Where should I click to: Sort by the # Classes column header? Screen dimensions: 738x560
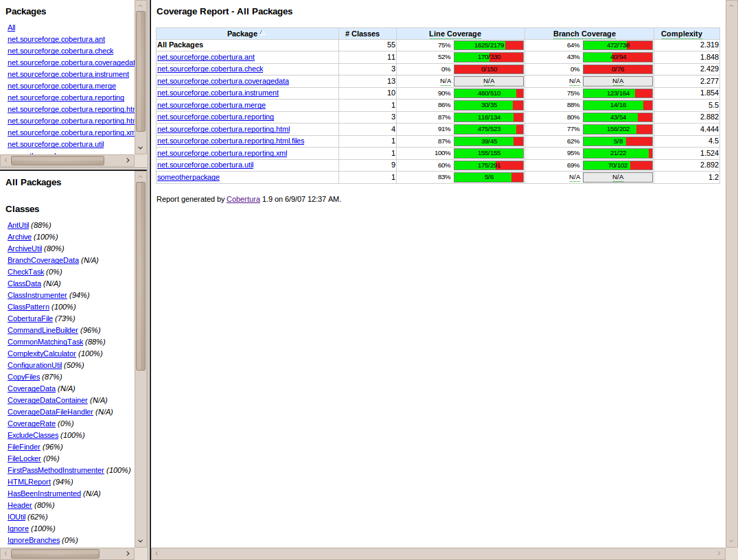point(362,34)
